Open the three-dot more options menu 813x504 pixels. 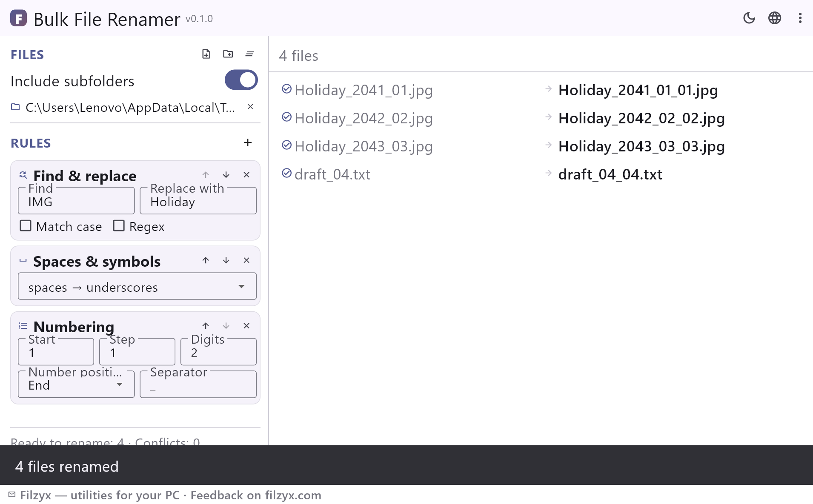pyautogui.click(x=800, y=18)
